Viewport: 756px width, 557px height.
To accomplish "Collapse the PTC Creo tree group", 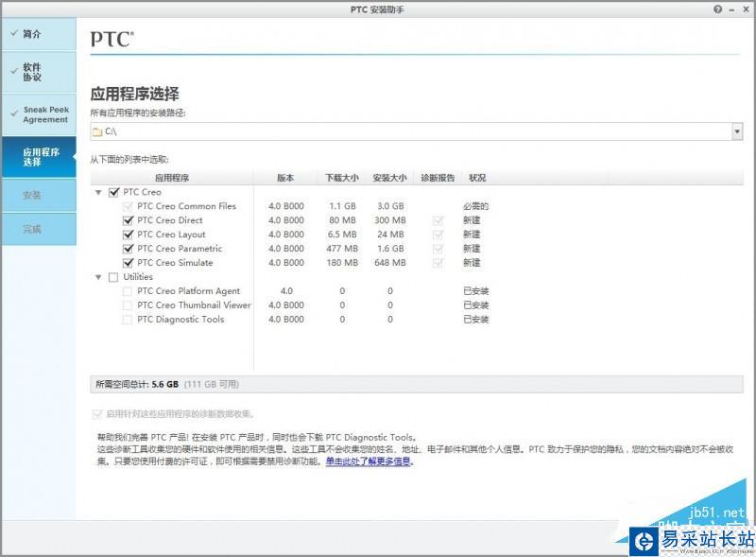I will point(98,193).
